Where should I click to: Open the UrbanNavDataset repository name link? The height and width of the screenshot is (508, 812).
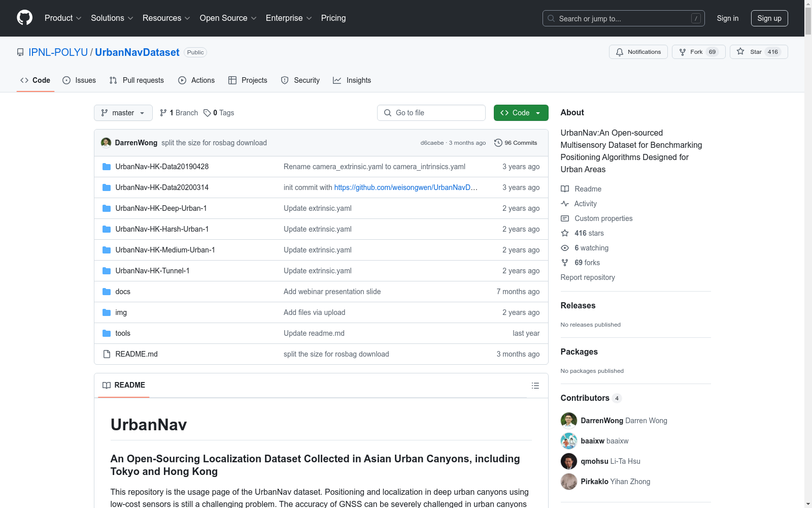click(x=137, y=52)
